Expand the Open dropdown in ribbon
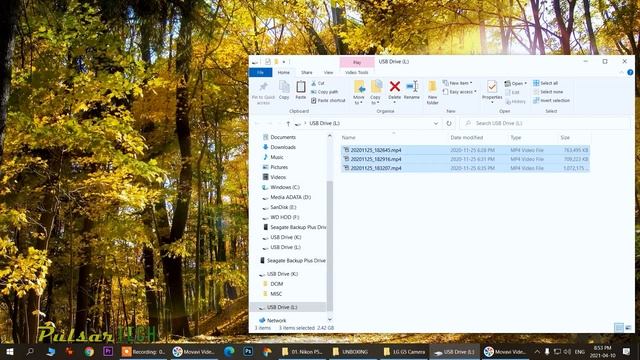Image resolution: width=640 pixels, height=360 pixels. tap(516, 83)
